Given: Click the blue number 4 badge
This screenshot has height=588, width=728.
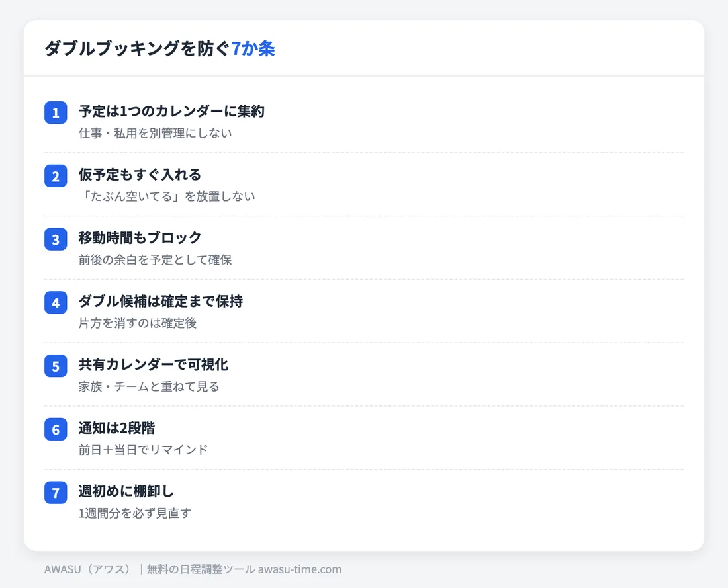Looking at the screenshot, I should point(56,302).
